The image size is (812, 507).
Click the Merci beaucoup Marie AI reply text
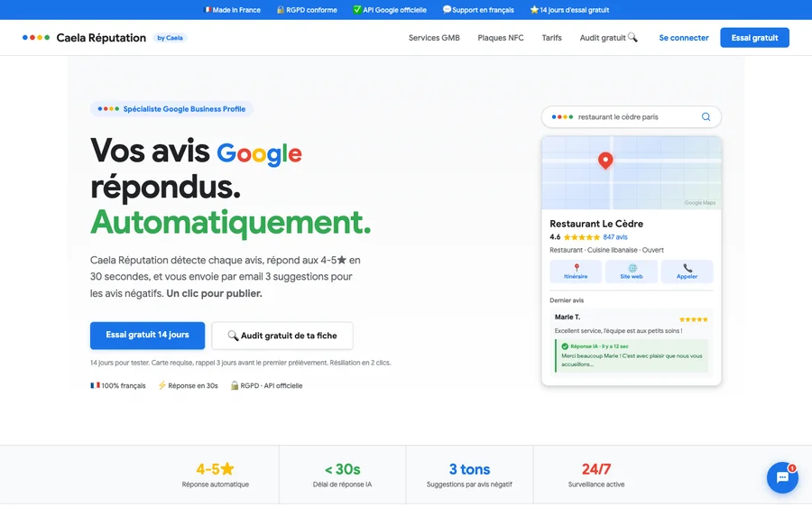[632, 360]
